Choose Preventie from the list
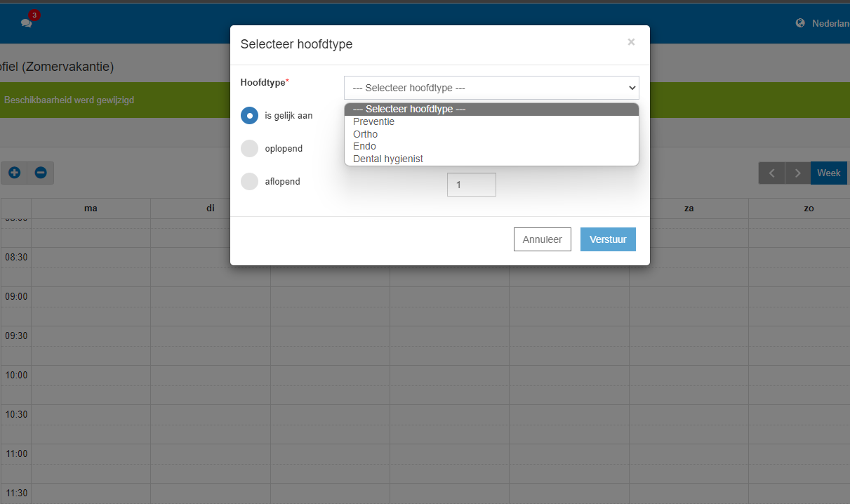 [373, 121]
